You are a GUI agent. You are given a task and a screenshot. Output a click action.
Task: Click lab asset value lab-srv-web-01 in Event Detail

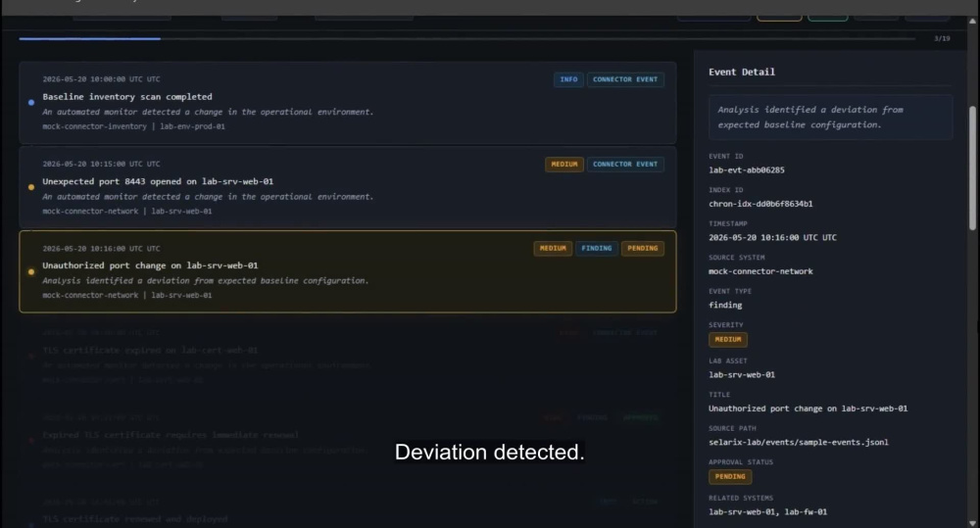[x=742, y=375]
